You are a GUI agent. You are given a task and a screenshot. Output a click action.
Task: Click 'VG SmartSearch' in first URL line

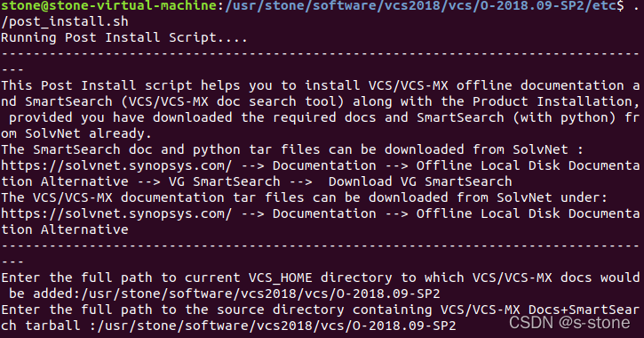[x=224, y=181]
